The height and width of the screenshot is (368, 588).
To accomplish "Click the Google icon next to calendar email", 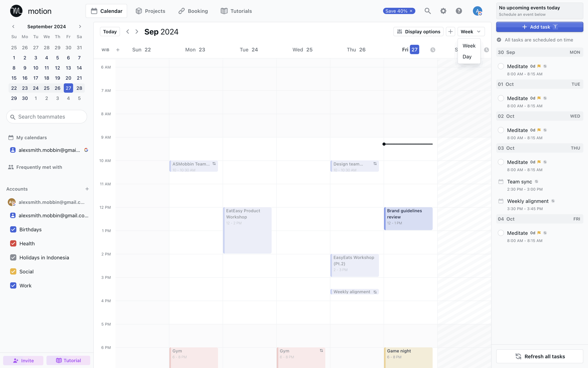I will pos(86,150).
